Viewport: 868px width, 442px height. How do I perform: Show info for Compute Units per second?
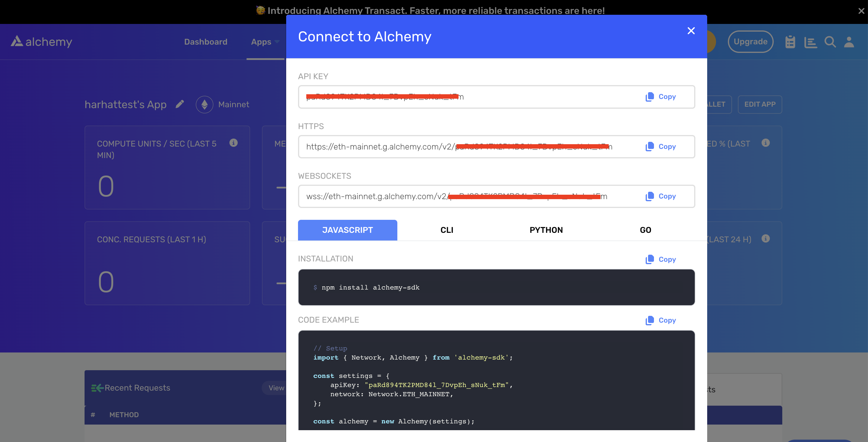click(x=234, y=143)
